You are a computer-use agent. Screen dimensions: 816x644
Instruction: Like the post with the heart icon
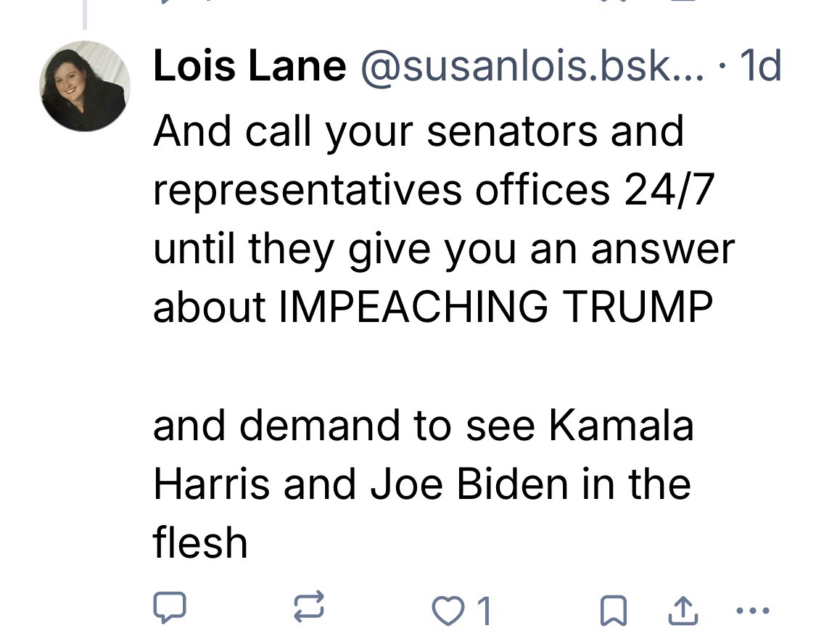point(445,611)
